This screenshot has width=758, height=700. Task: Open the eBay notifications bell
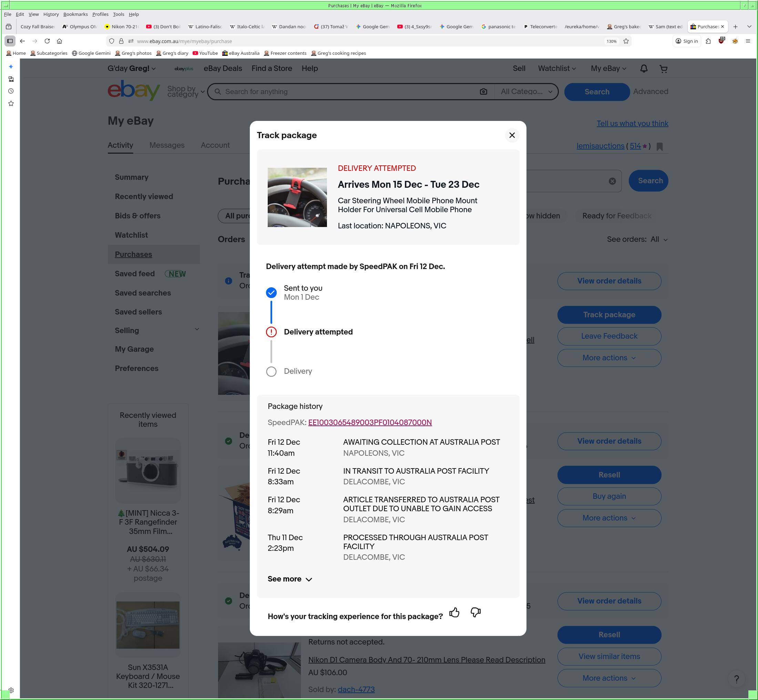click(644, 69)
